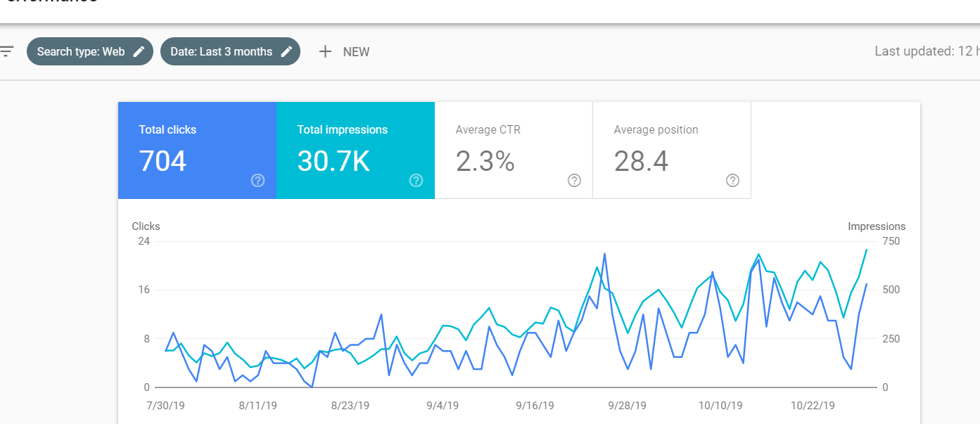980x424 pixels.
Task: Open the Date: Last 3 months chip
Action: pyautogui.click(x=230, y=51)
